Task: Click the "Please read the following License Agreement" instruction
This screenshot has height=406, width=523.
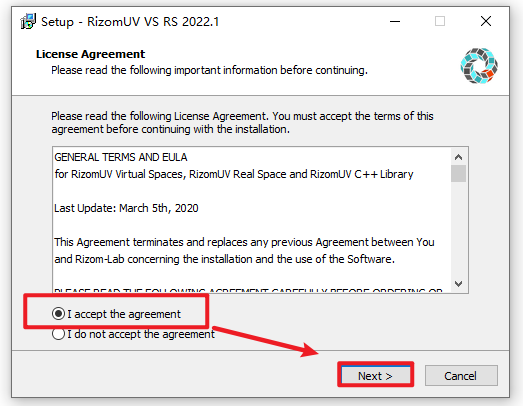Action: [x=242, y=122]
